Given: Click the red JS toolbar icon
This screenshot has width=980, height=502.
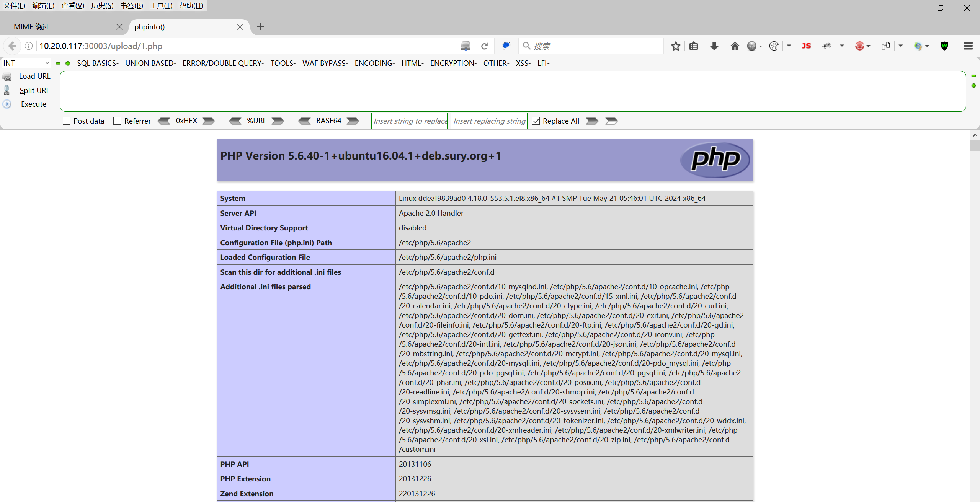Looking at the screenshot, I should click(x=806, y=46).
